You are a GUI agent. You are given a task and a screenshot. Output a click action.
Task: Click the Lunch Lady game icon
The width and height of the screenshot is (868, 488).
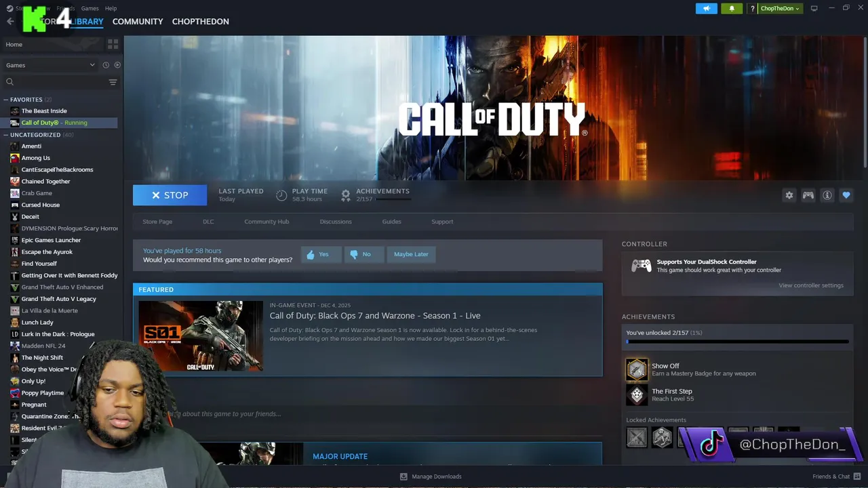pyautogui.click(x=15, y=323)
